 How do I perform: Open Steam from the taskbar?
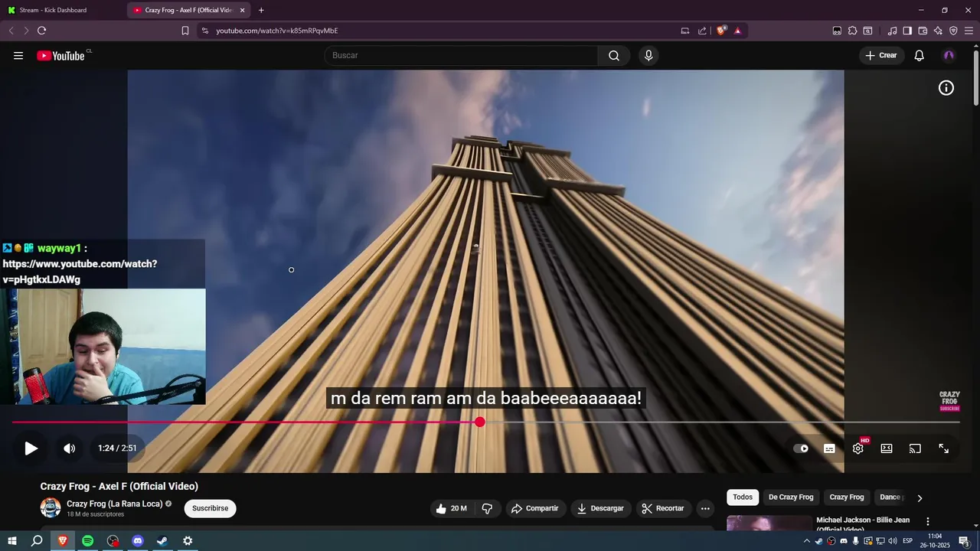click(162, 541)
